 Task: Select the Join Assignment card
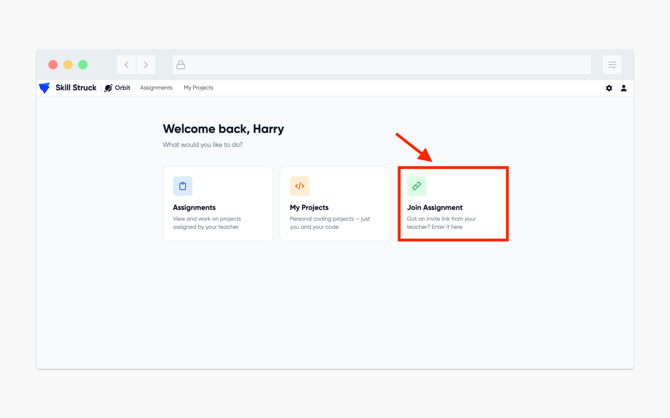(x=453, y=204)
